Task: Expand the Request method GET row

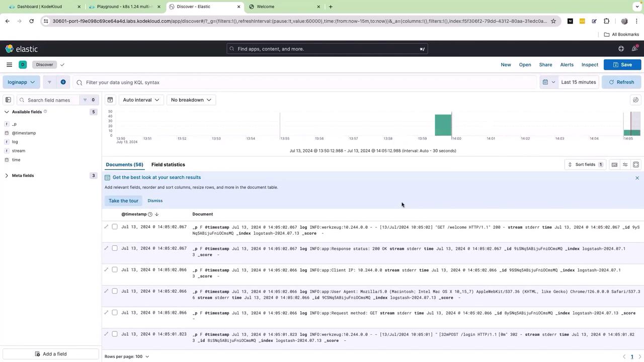Action: [x=106, y=313]
